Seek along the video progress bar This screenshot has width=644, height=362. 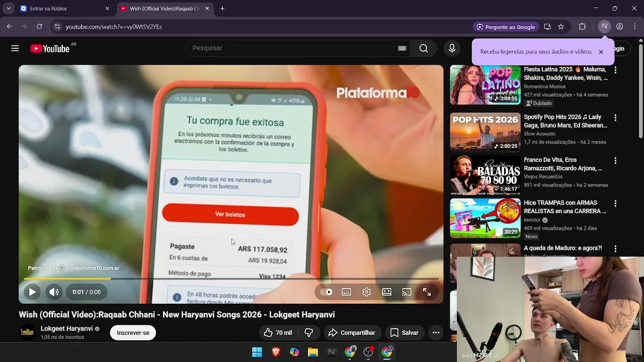click(x=231, y=279)
